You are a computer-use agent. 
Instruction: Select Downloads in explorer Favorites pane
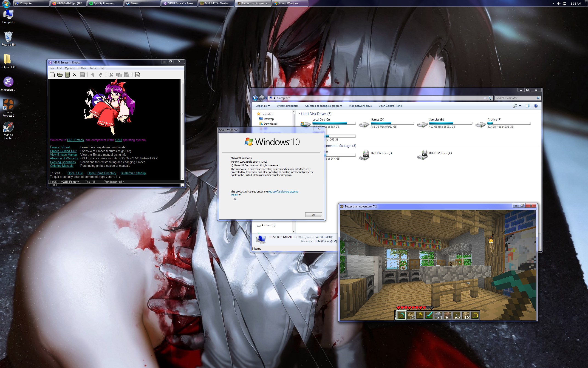[268, 124]
